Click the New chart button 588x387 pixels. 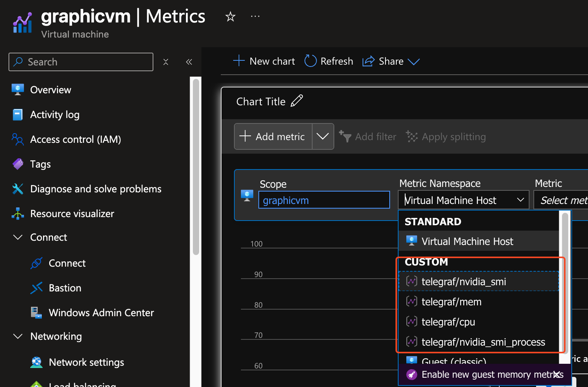point(264,61)
